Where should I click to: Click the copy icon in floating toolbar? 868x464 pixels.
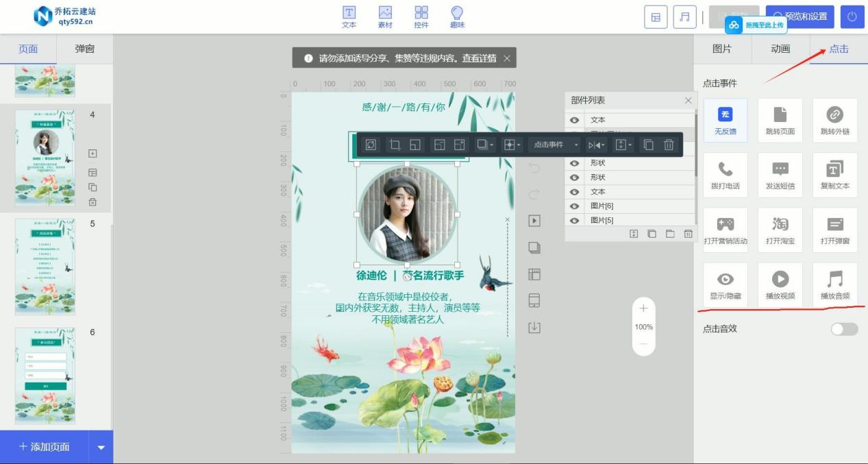tap(649, 145)
